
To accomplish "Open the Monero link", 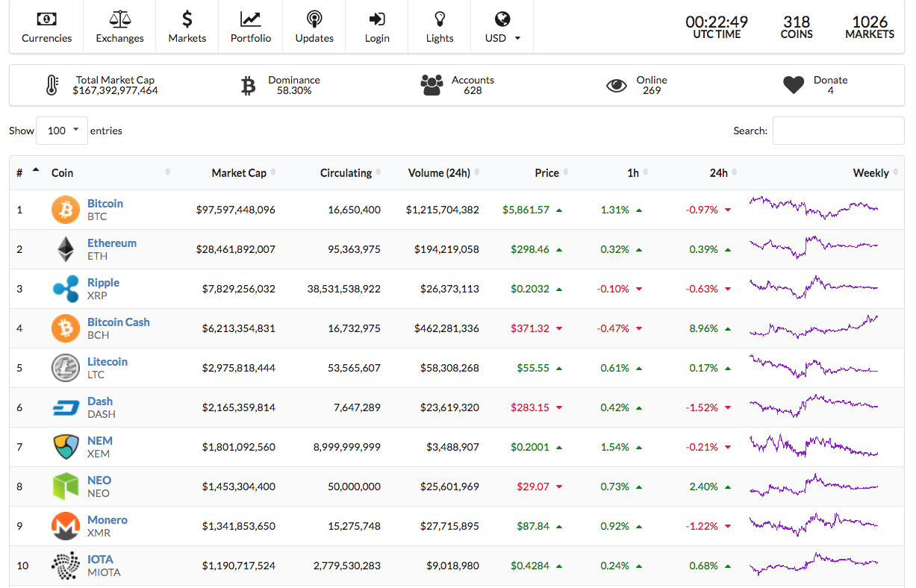I will 108,519.
